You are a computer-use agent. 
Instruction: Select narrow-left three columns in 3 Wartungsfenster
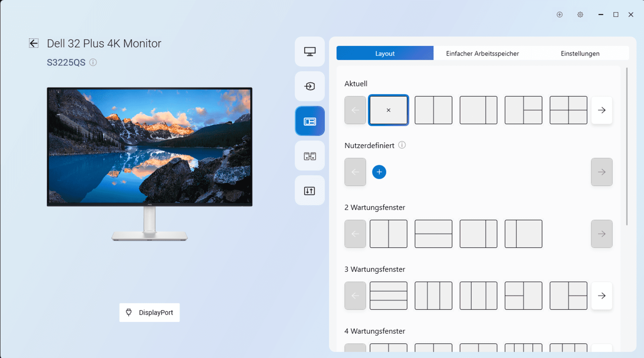pyautogui.click(x=478, y=296)
